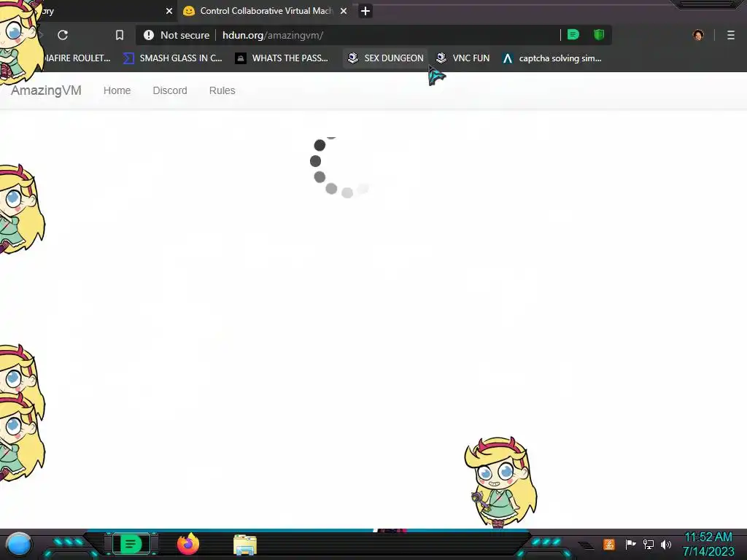Open the SEX DUNGEON bookmark
This screenshot has height=560, width=747.
point(385,58)
